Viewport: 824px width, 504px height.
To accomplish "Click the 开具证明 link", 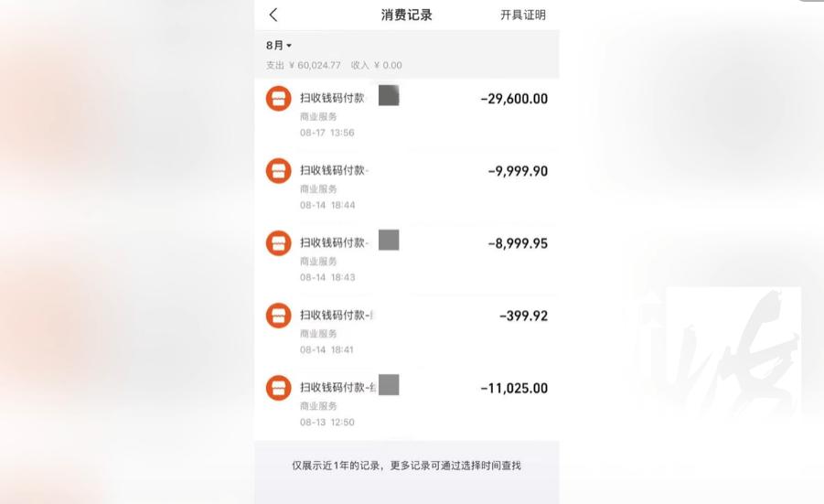I will point(522,15).
